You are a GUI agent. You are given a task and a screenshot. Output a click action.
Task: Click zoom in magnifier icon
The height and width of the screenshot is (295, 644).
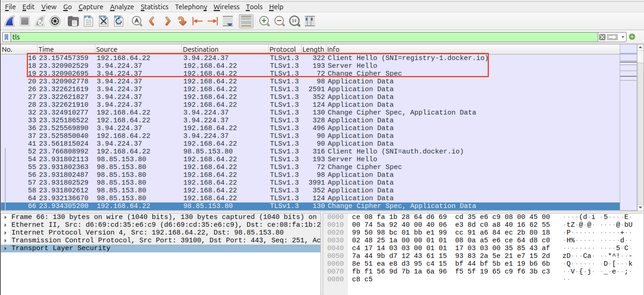264,21
